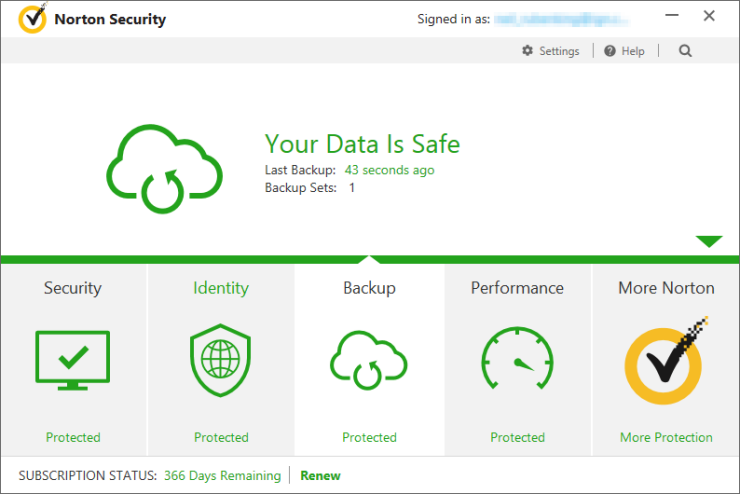Click the Help label
This screenshot has height=494, width=740.
point(633,51)
